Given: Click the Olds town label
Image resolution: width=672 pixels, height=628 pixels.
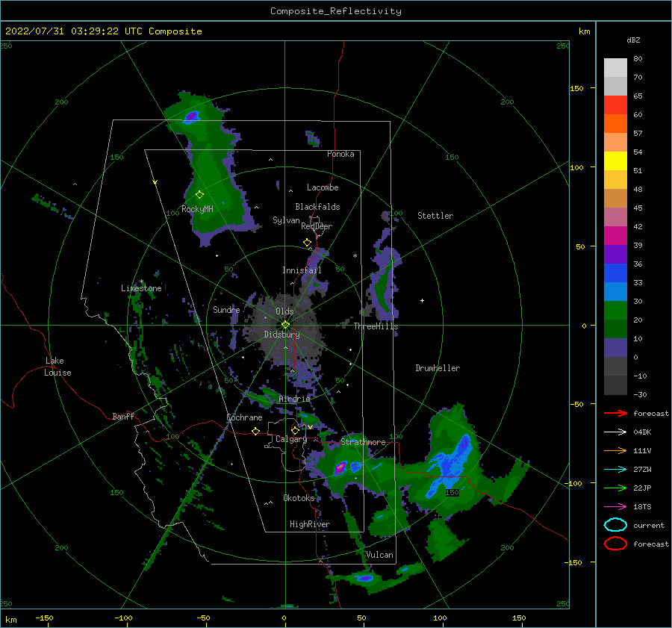Looking at the screenshot, I should pos(284,311).
